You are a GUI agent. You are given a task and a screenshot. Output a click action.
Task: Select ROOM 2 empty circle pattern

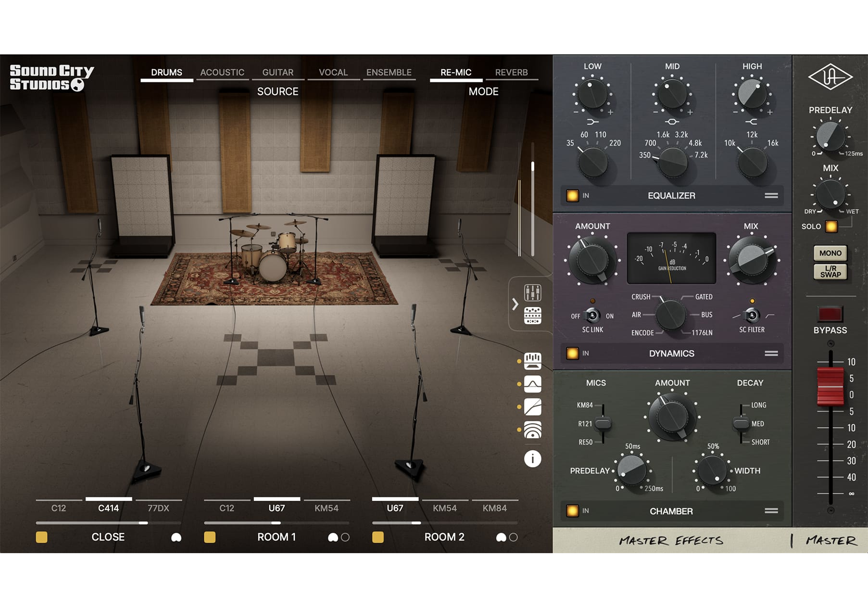(514, 537)
